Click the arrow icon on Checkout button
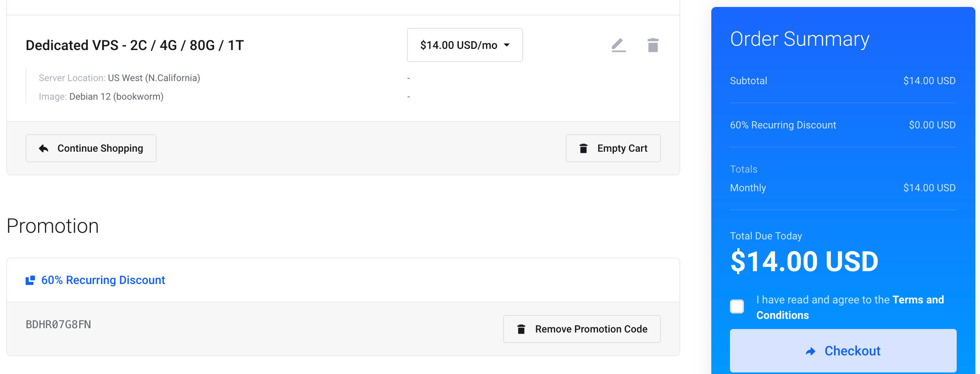The width and height of the screenshot is (980, 374). [x=811, y=351]
